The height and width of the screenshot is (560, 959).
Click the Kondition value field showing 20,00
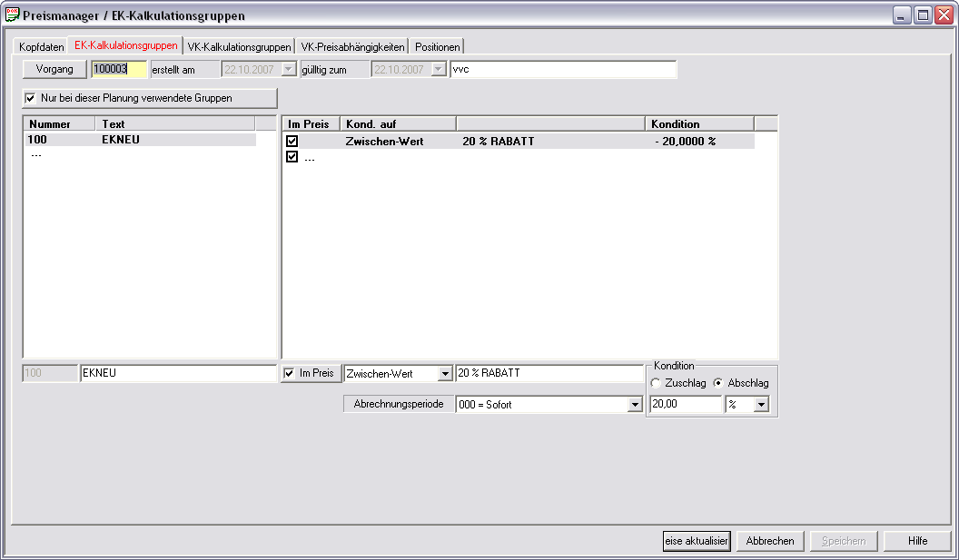(686, 405)
